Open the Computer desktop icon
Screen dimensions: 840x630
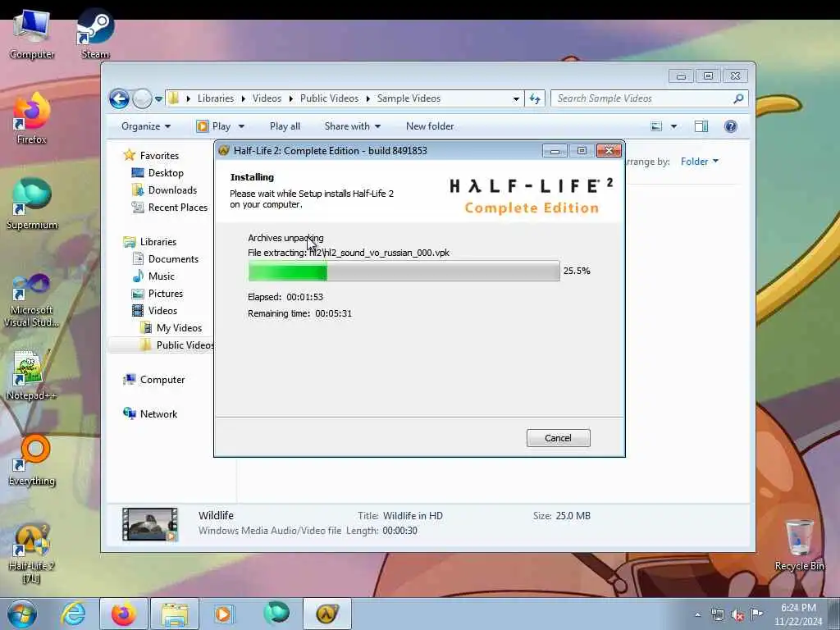click(32, 34)
